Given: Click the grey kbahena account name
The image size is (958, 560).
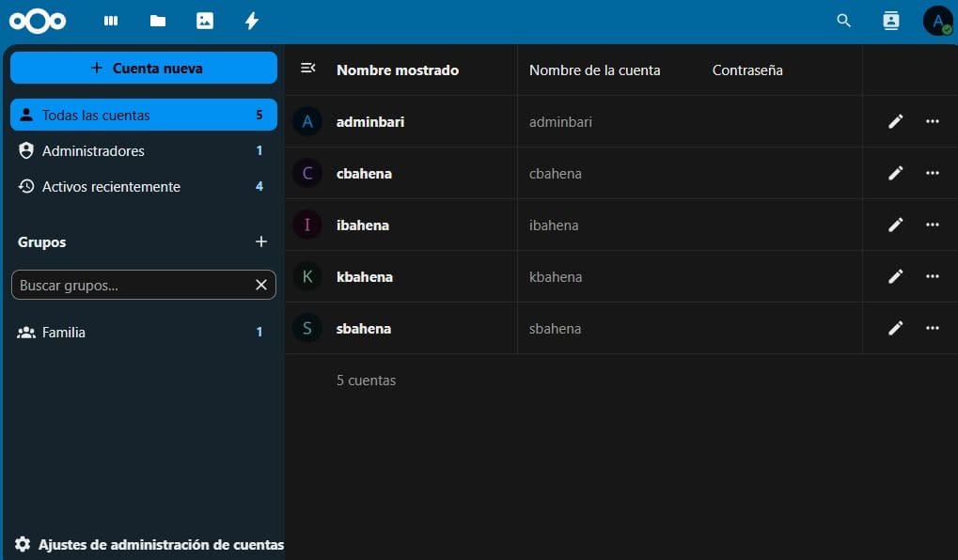Looking at the screenshot, I should [556, 276].
